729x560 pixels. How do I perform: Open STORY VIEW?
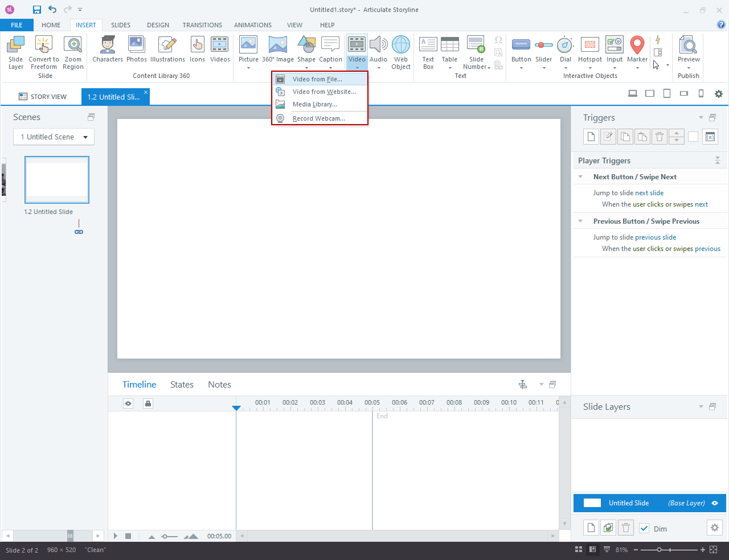tap(43, 97)
